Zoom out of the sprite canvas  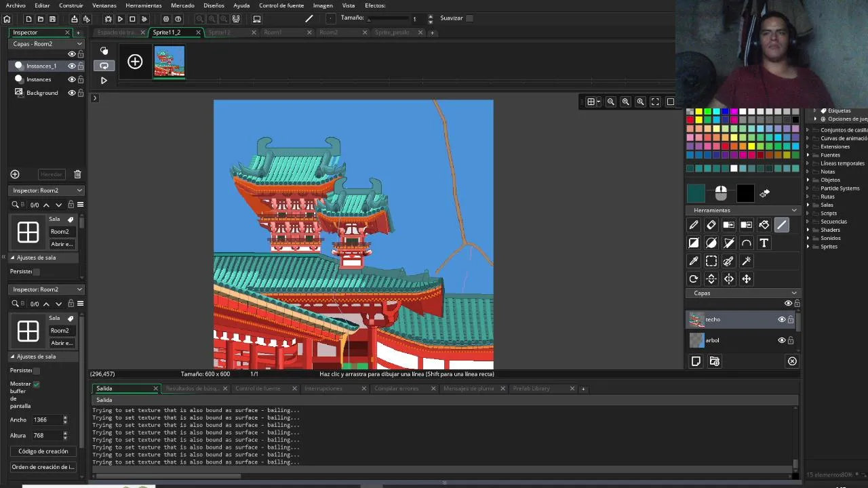click(611, 102)
